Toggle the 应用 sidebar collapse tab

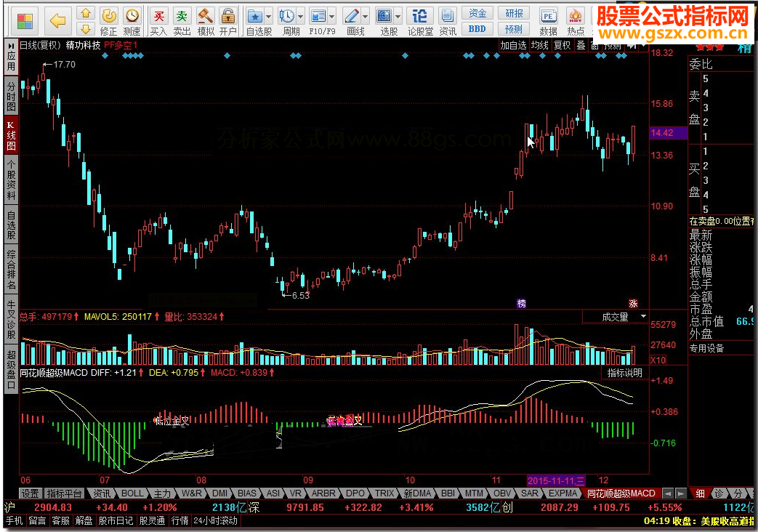(11, 57)
